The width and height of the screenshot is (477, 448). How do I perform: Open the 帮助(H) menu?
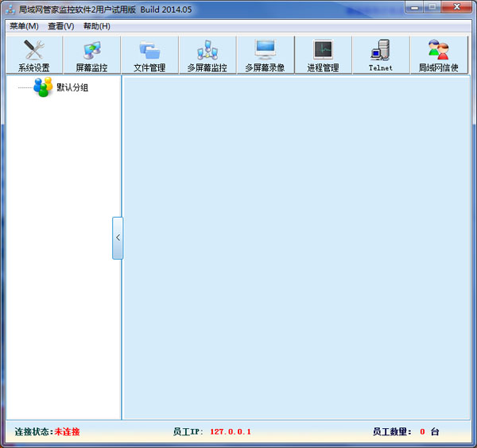(97, 26)
